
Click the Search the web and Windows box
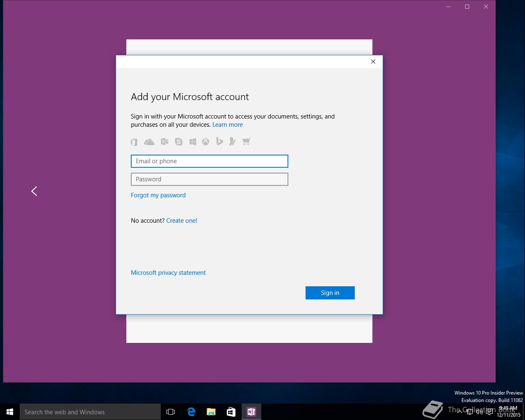[x=90, y=412]
